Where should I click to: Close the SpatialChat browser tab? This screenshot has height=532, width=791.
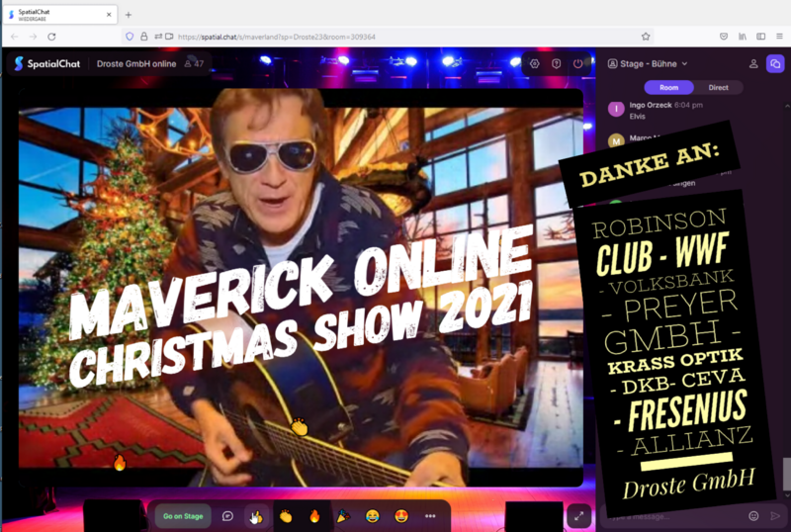(109, 15)
